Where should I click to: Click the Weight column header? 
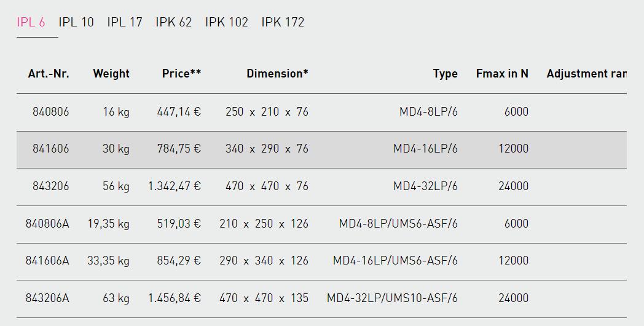click(111, 74)
